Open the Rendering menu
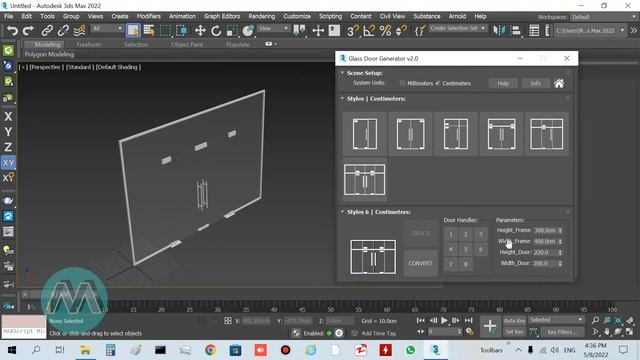Image resolution: width=640 pixels, height=360 pixels. click(x=262, y=16)
